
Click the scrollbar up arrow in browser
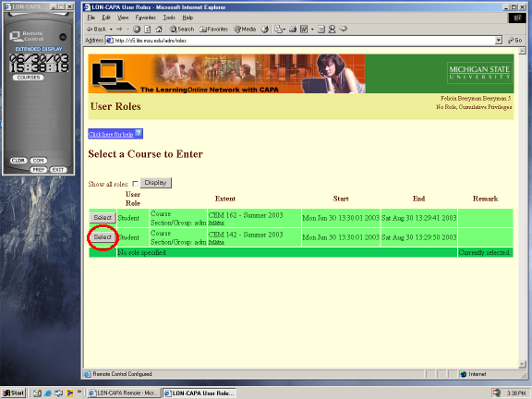pos(522,51)
